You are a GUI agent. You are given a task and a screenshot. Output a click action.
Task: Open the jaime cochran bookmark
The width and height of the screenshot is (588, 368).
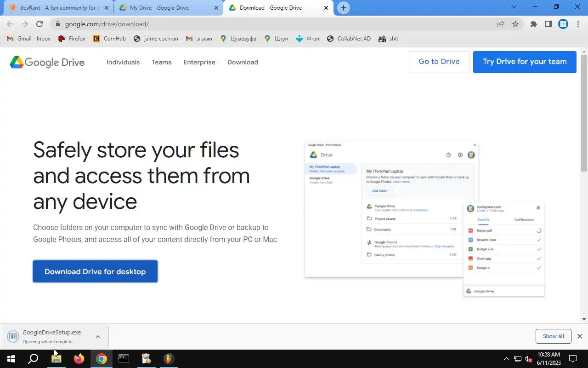(x=156, y=39)
